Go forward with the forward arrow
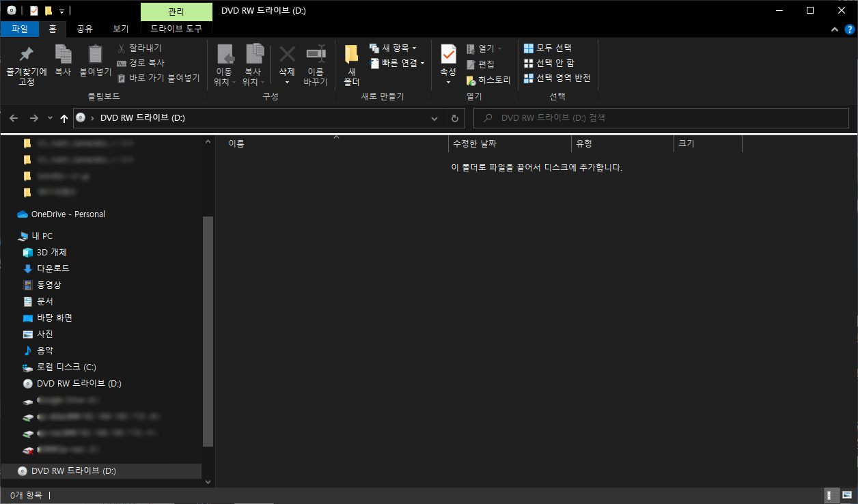Image resolution: width=858 pixels, height=504 pixels. coord(34,118)
